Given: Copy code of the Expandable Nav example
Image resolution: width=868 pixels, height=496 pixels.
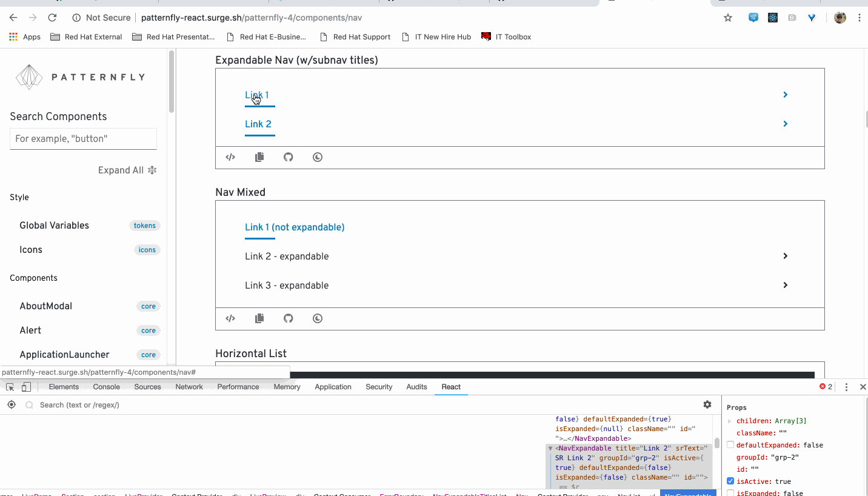Looking at the screenshot, I should pyautogui.click(x=259, y=157).
